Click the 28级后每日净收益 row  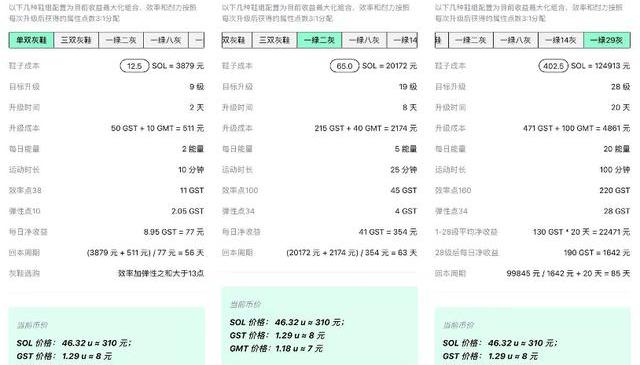tap(533, 253)
